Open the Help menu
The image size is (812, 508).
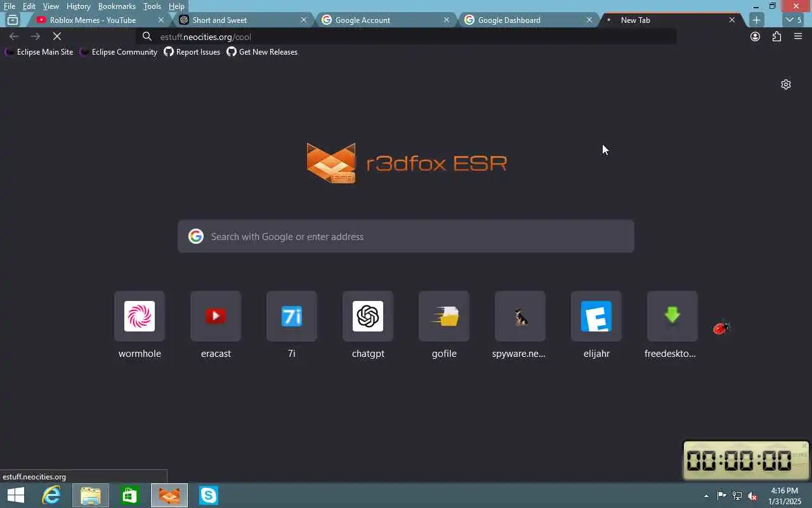pos(176,6)
